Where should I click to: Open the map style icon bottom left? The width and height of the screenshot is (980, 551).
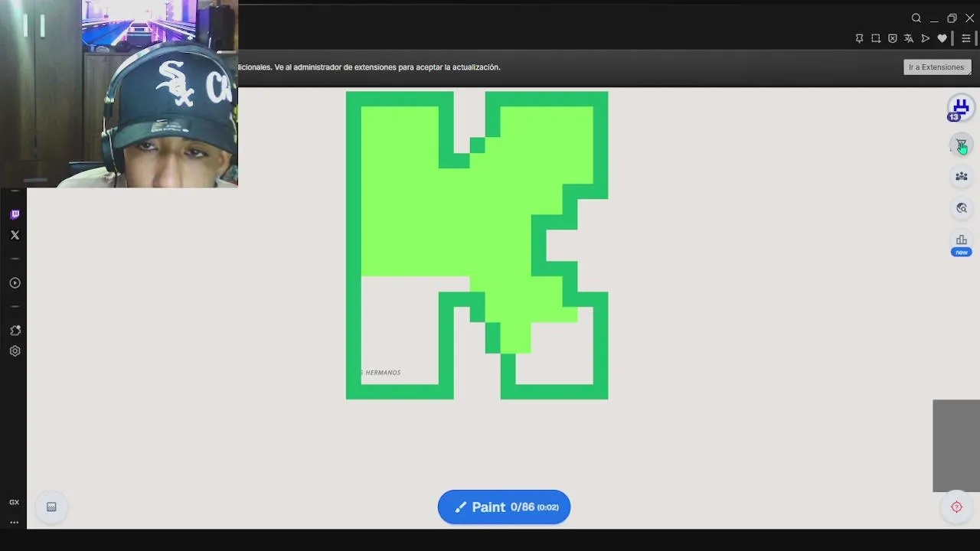(x=51, y=507)
